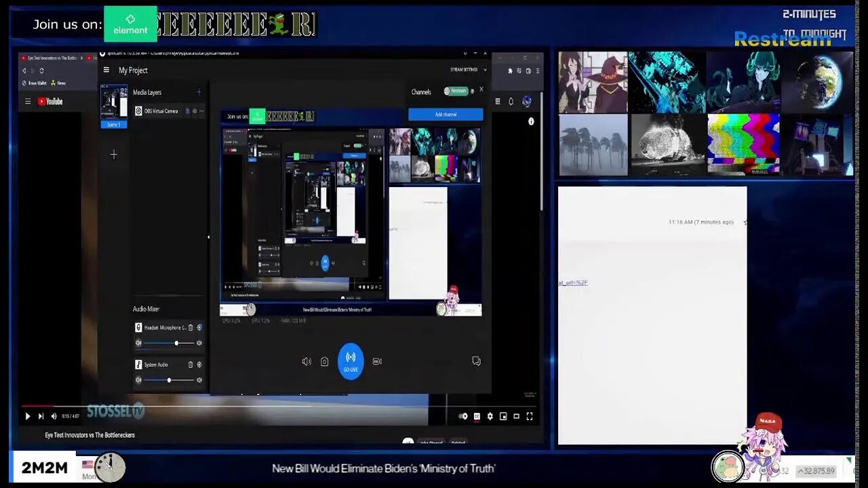868x488 pixels.
Task: Open the YouTube account avatar menu
Action: 527,102
